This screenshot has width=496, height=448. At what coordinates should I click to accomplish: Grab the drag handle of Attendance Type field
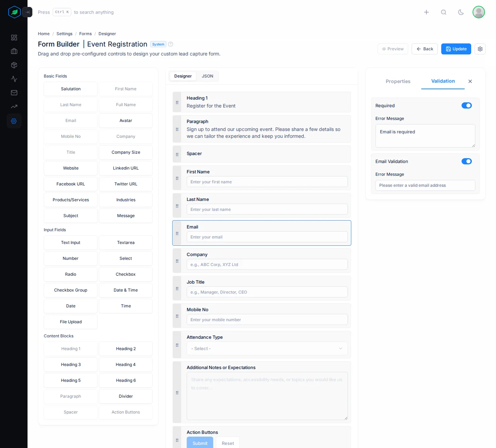pyautogui.click(x=177, y=345)
